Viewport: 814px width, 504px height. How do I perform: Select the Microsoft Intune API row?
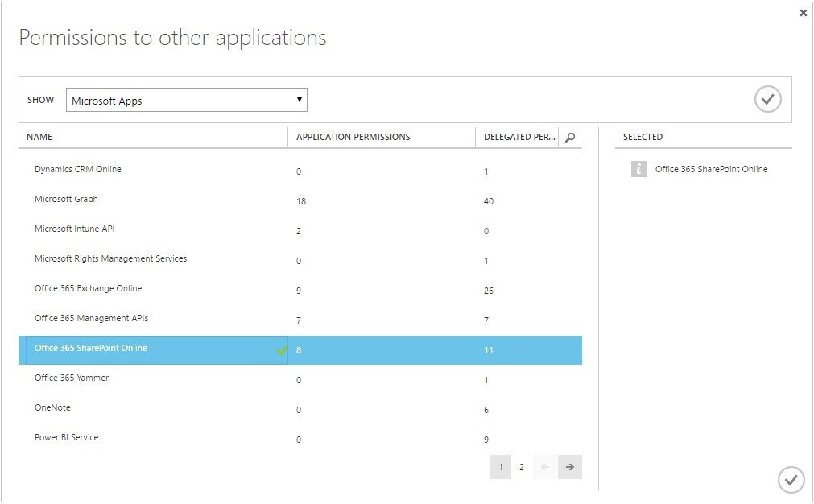pos(300,229)
